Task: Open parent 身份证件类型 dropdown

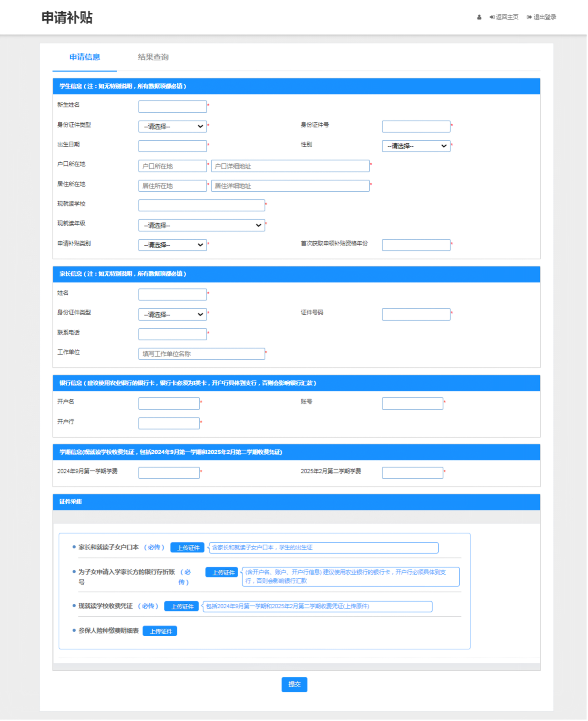Action: coord(172,314)
